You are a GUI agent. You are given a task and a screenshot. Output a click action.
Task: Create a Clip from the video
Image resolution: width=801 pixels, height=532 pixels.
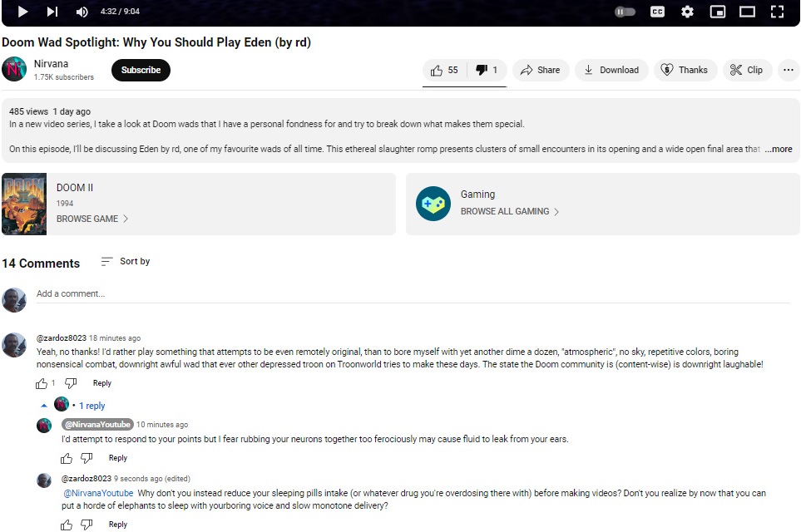click(747, 70)
